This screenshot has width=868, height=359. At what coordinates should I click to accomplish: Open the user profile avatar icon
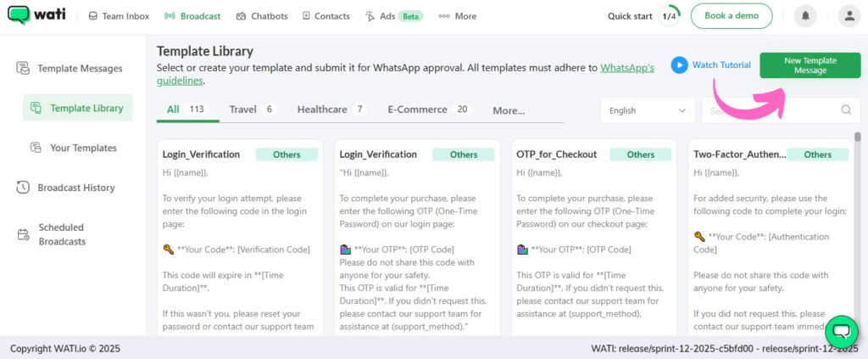pos(849,16)
